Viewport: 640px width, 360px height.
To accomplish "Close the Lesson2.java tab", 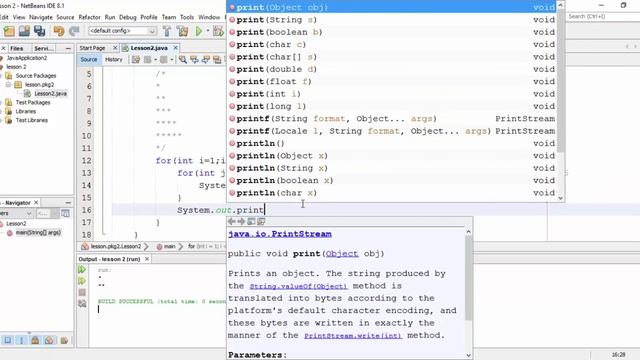I will coord(176,48).
